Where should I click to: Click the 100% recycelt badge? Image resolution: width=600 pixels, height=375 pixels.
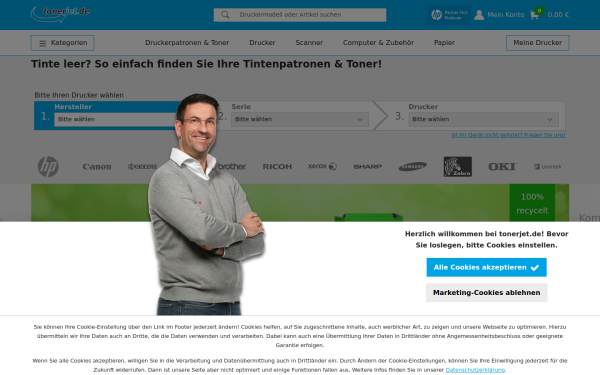(x=532, y=203)
